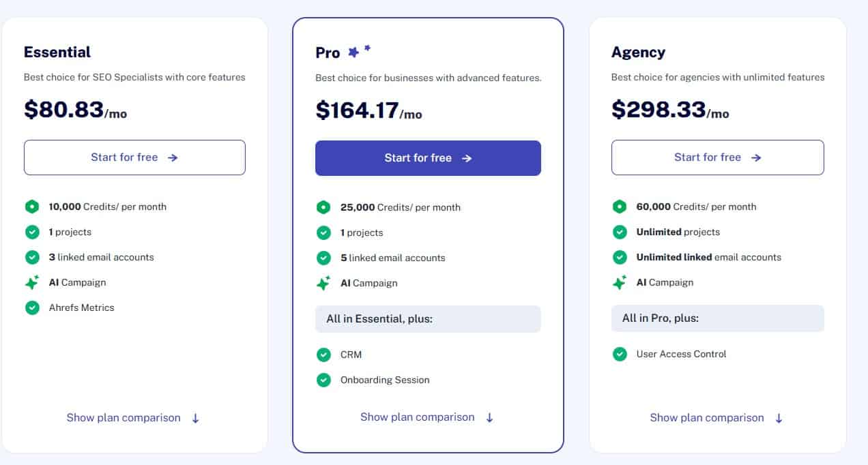The width and height of the screenshot is (868, 465).
Task: Click the Unlimited projects checkmark in Agency
Action: [x=620, y=232]
